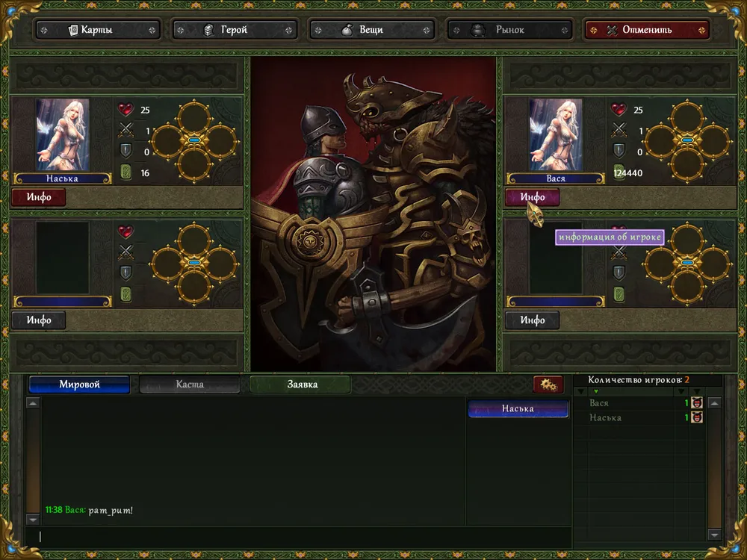Switch to the Заявка chat tab
The image size is (747, 560).
pos(301,385)
